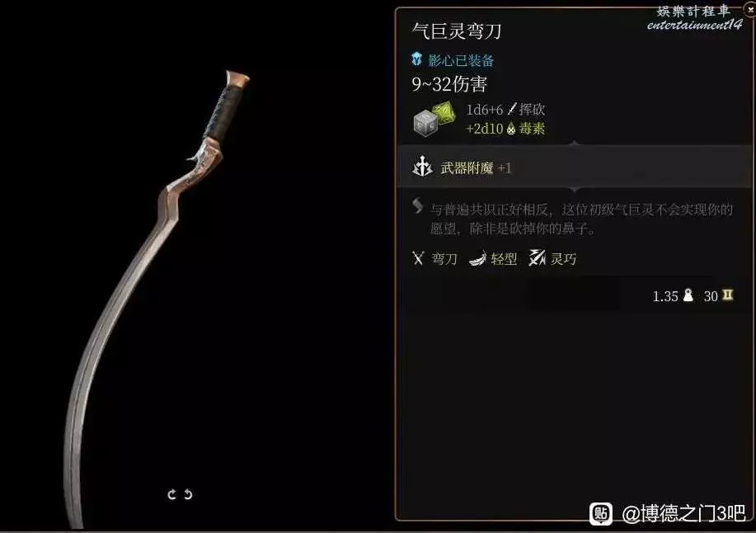
Task: Click the slashing icon beside 挥砍
Action: (511, 110)
